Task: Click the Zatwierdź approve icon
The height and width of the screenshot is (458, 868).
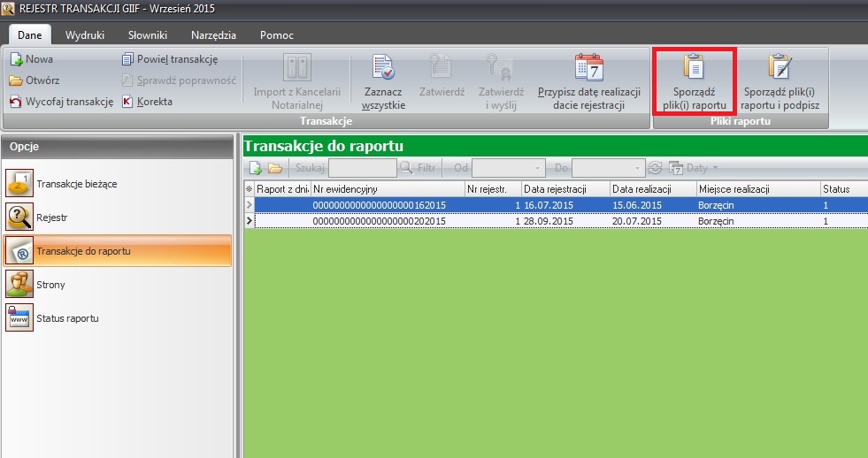Action: pyautogui.click(x=442, y=67)
